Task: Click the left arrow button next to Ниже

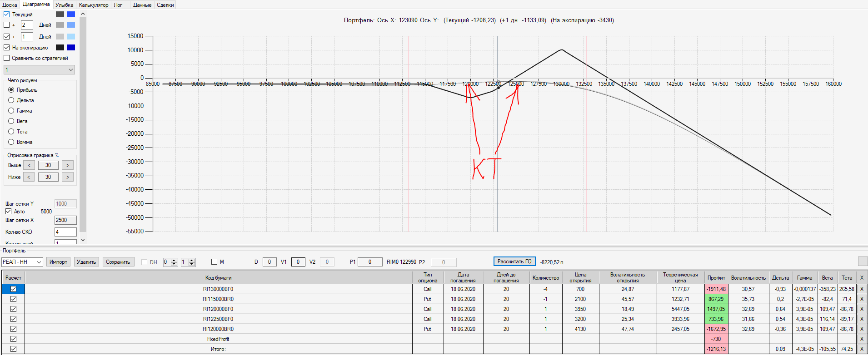Action: pyautogui.click(x=29, y=177)
